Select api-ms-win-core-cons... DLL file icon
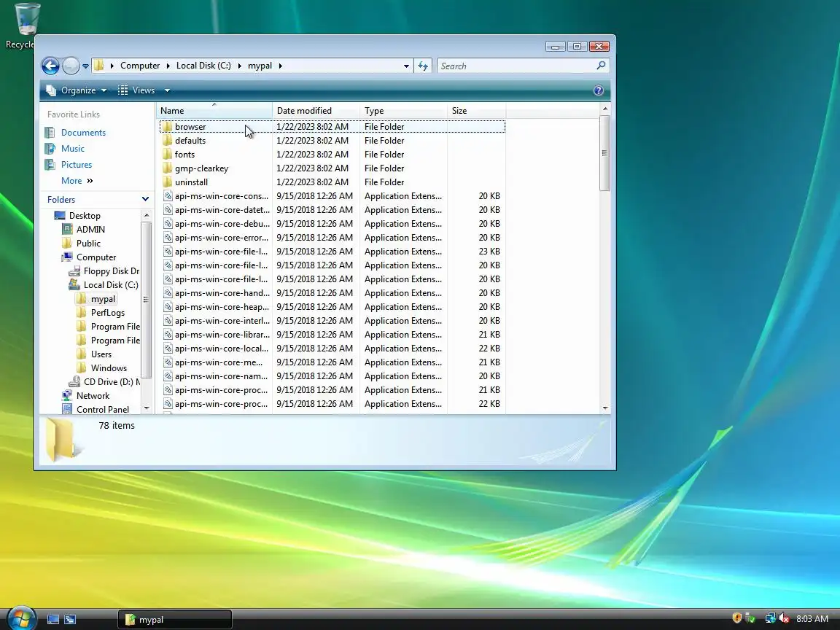The height and width of the screenshot is (630, 840). [168, 196]
